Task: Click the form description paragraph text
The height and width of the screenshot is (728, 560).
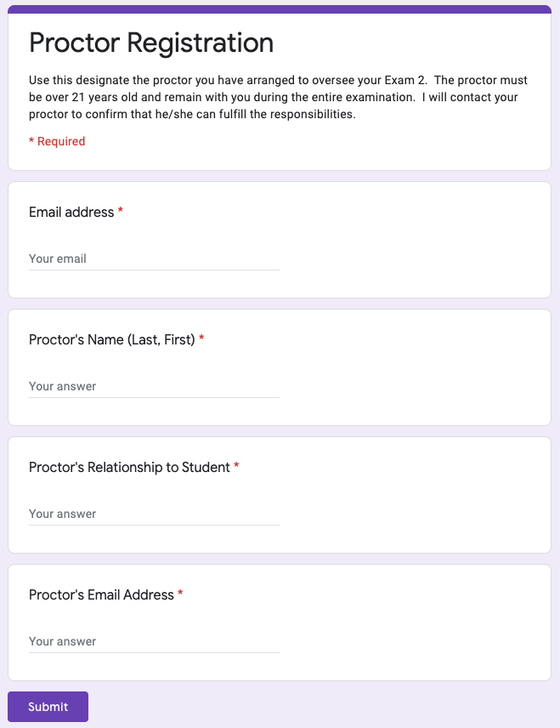Action: (278, 97)
